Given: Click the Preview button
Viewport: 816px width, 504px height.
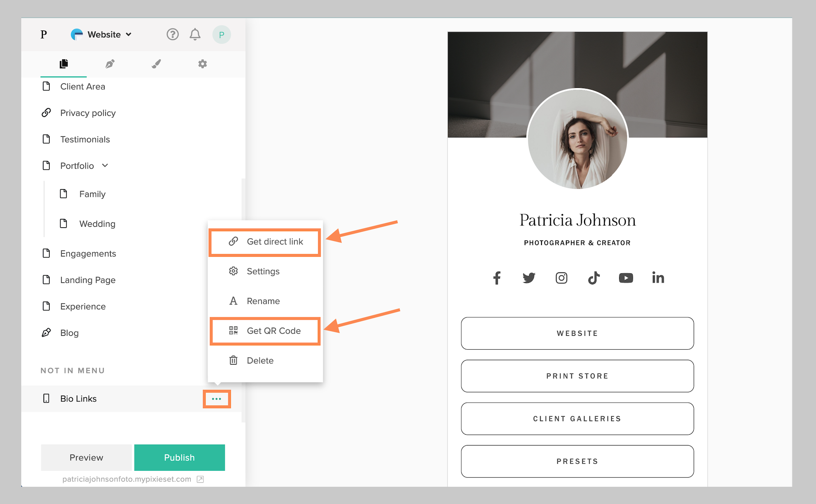Looking at the screenshot, I should 86,457.
